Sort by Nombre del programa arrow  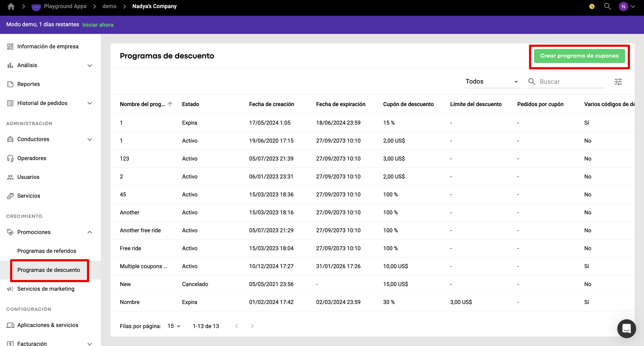pyautogui.click(x=170, y=104)
